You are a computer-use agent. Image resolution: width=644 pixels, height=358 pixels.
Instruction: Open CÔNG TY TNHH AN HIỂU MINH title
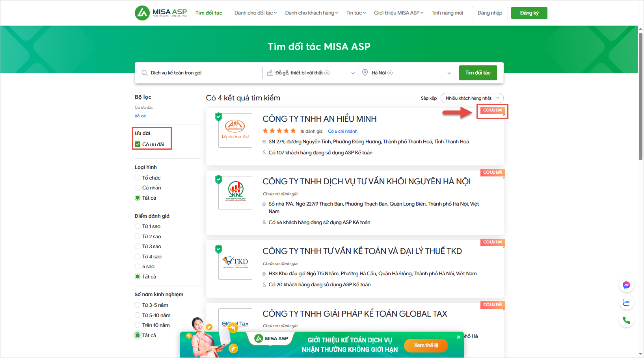(x=320, y=119)
